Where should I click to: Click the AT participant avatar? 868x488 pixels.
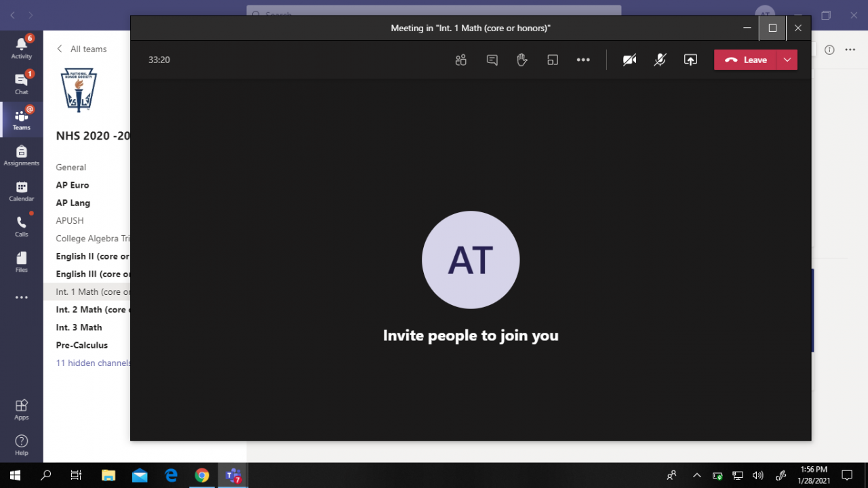click(x=471, y=260)
